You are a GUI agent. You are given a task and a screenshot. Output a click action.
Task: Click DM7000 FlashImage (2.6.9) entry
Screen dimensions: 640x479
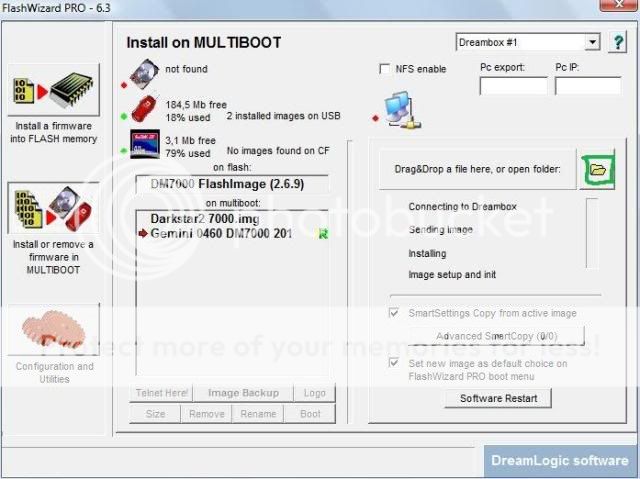click(x=232, y=184)
